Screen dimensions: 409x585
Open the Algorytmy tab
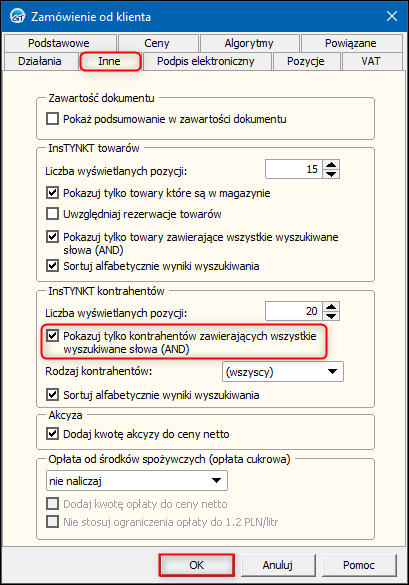tap(249, 43)
